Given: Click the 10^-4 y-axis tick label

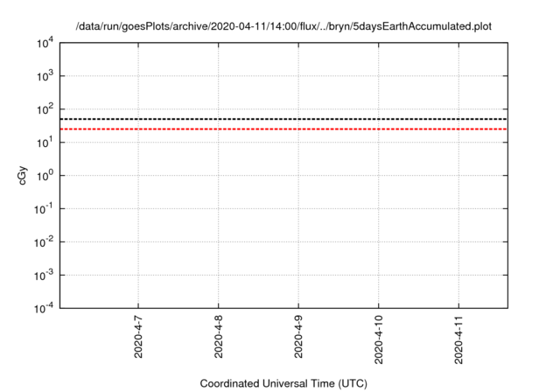Looking at the screenshot, I should pos(44,308).
